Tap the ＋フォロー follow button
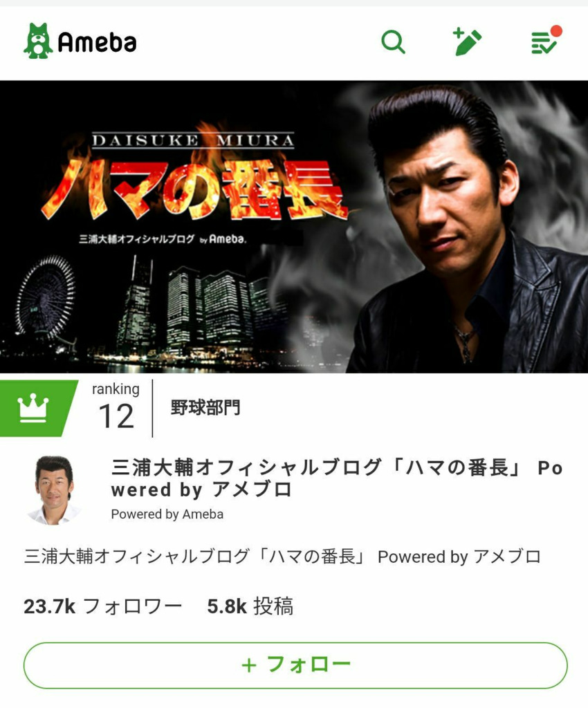Image resolution: width=588 pixels, height=708 pixels. [x=295, y=666]
